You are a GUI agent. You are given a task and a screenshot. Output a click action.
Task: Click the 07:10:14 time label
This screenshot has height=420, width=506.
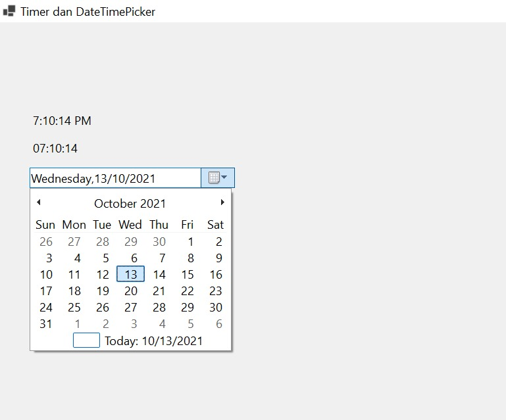(x=55, y=149)
